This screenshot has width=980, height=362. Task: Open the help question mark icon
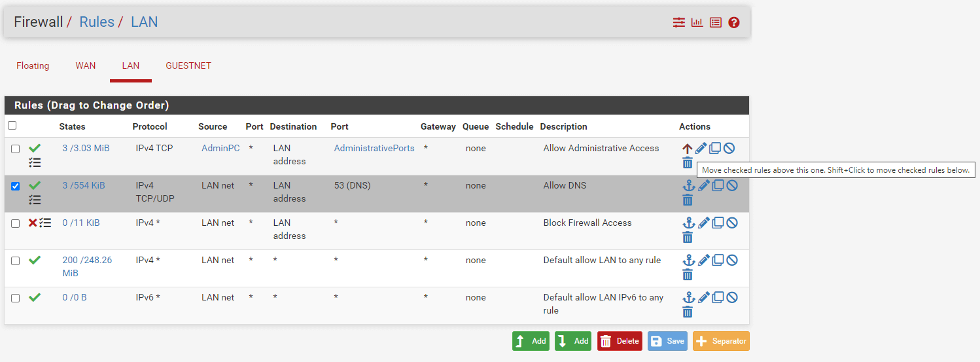734,22
